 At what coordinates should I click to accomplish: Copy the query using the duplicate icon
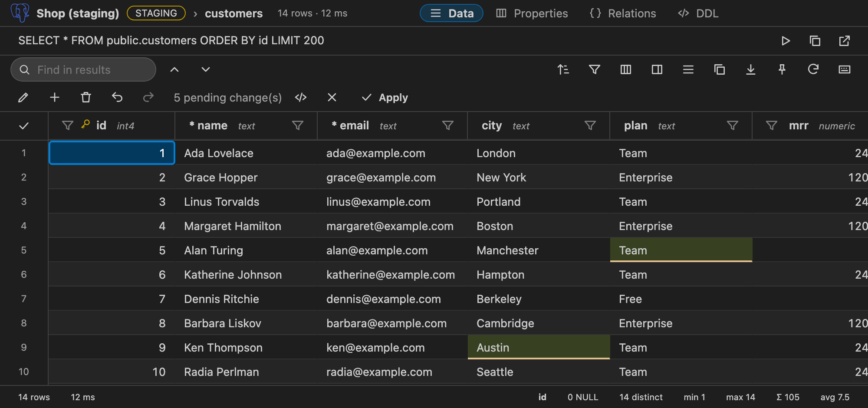815,41
